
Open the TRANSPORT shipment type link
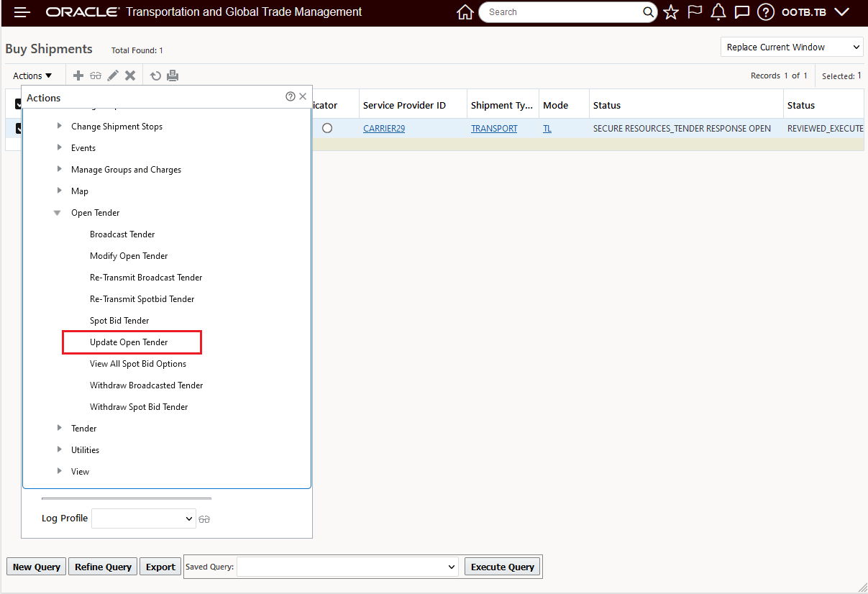[494, 129]
